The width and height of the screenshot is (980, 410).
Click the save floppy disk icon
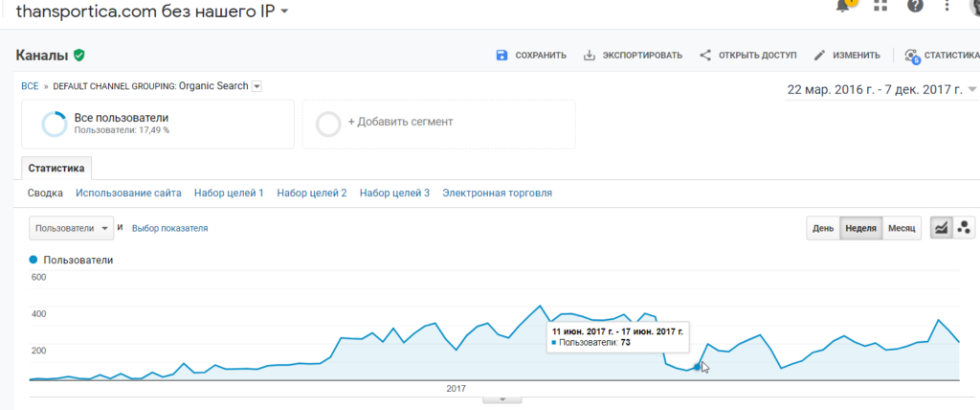point(501,56)
